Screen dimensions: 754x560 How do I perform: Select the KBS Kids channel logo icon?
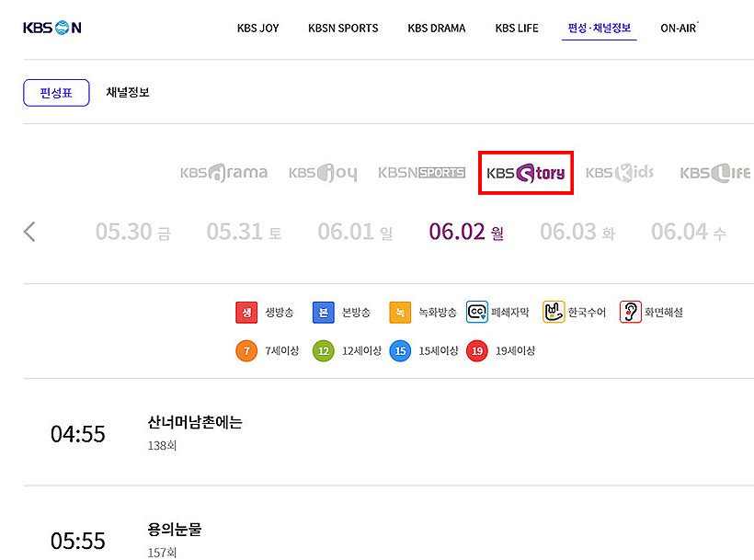point(619,172)
